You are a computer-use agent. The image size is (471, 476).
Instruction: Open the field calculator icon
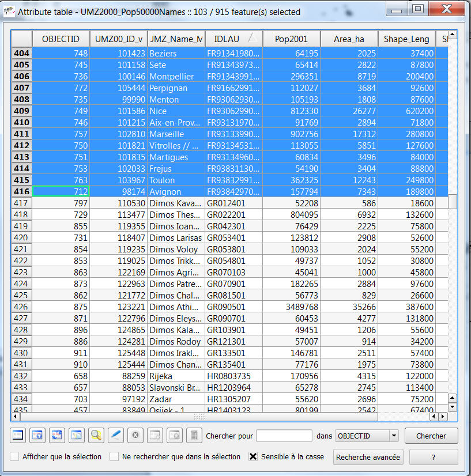click(x=194, y=436)
